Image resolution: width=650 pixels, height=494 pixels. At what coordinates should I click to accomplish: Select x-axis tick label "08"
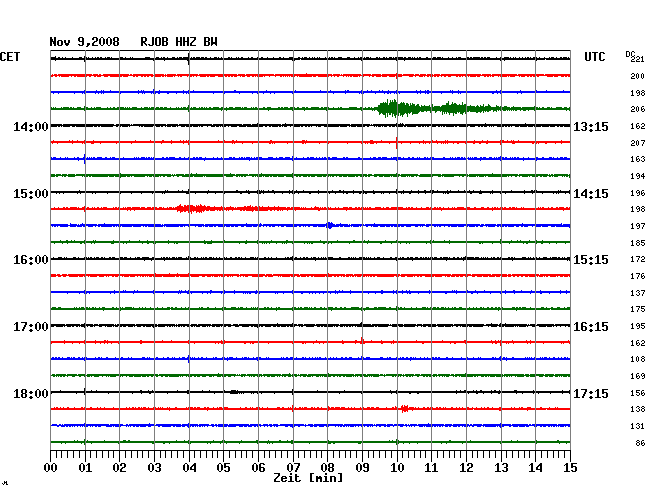(x=327, y=468)
